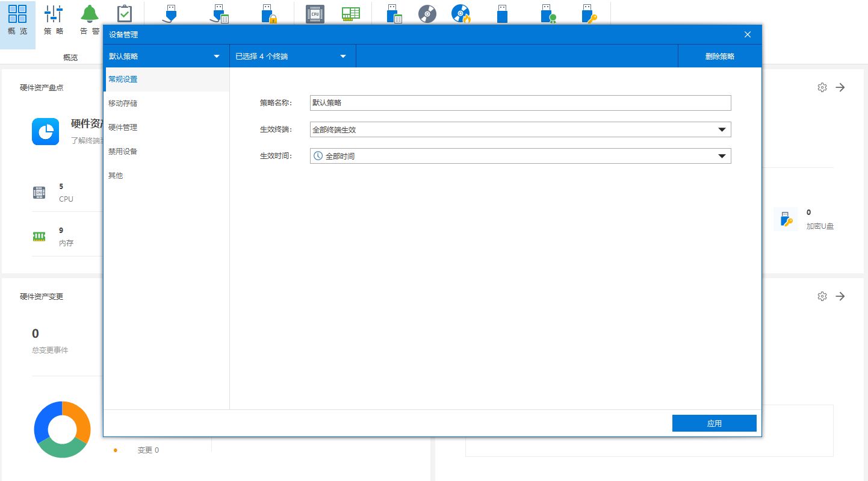Image resolution: width=868 pixels, height=481 pixels.
Task: Select the 禁用设备 tab
Action: 166,152
